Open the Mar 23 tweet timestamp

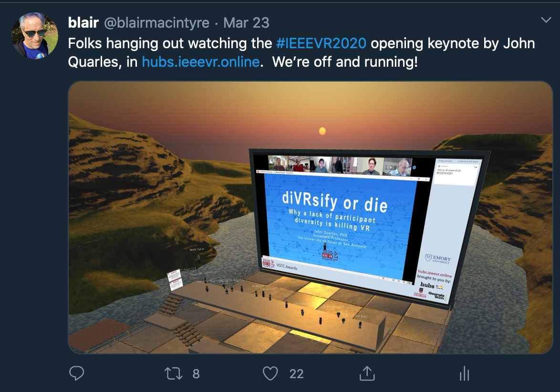246,23
